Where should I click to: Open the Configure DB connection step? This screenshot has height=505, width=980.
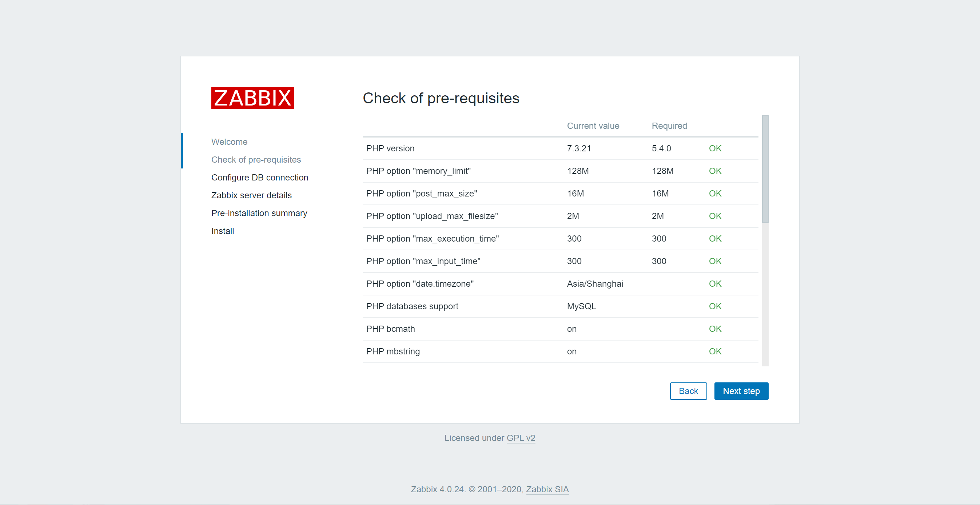point(259,177)
